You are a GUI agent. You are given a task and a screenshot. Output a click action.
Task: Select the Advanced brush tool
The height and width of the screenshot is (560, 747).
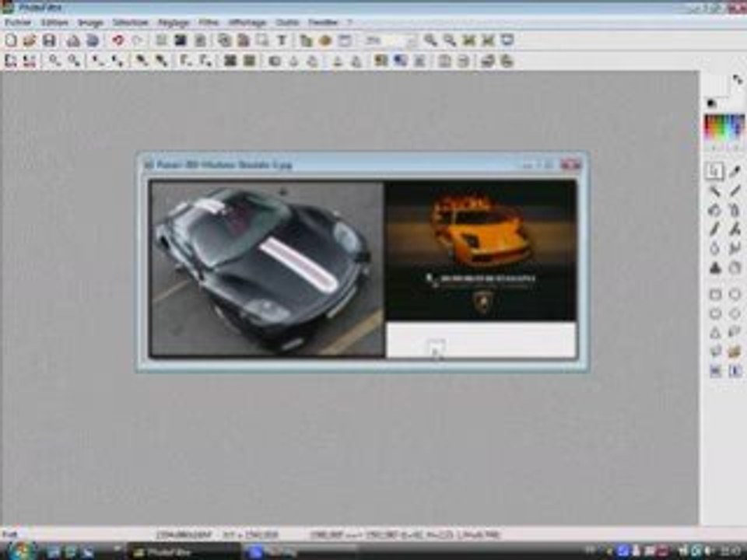tap(735, 229)
